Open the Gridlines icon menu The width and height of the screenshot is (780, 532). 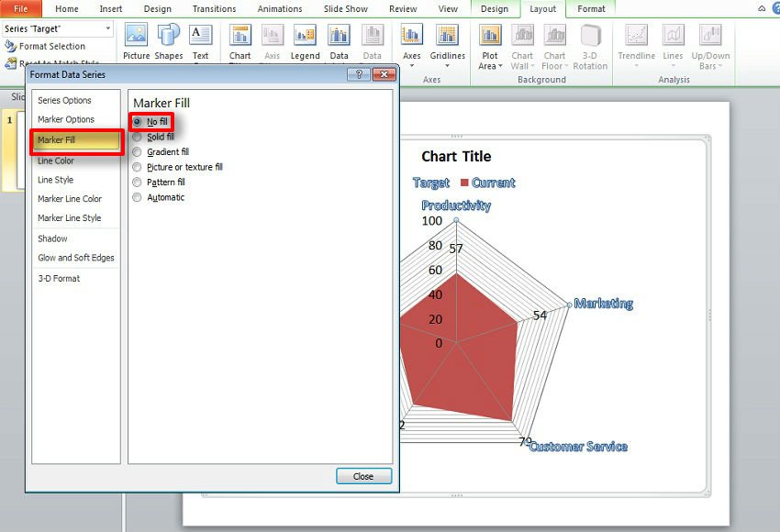447,37
